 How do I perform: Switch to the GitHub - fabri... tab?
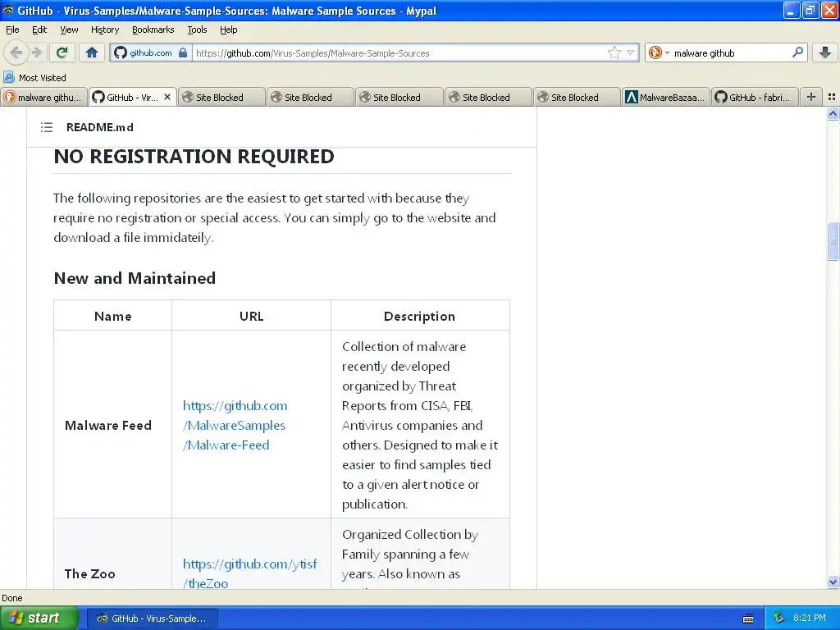[755, 97]
